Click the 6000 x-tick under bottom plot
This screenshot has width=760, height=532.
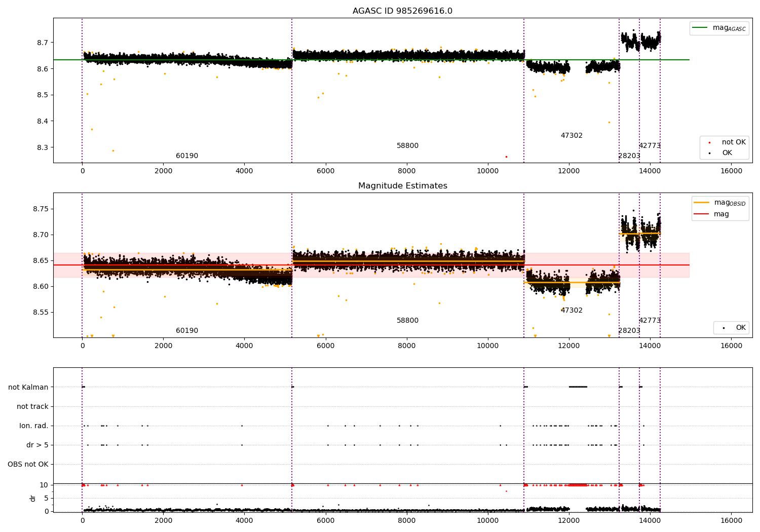[x=326, y=521]
